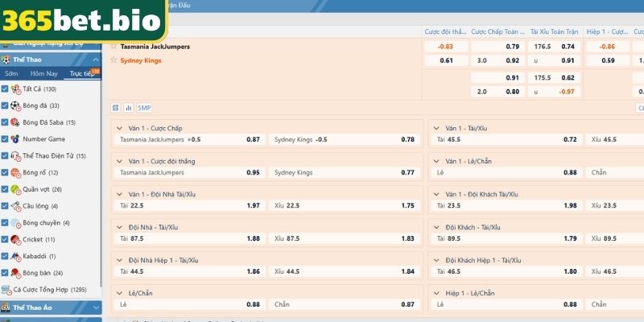
Task: Collapse Ván 1 - Đội Nhà Tài/Xỉu market
Action: tap(119, 194)
